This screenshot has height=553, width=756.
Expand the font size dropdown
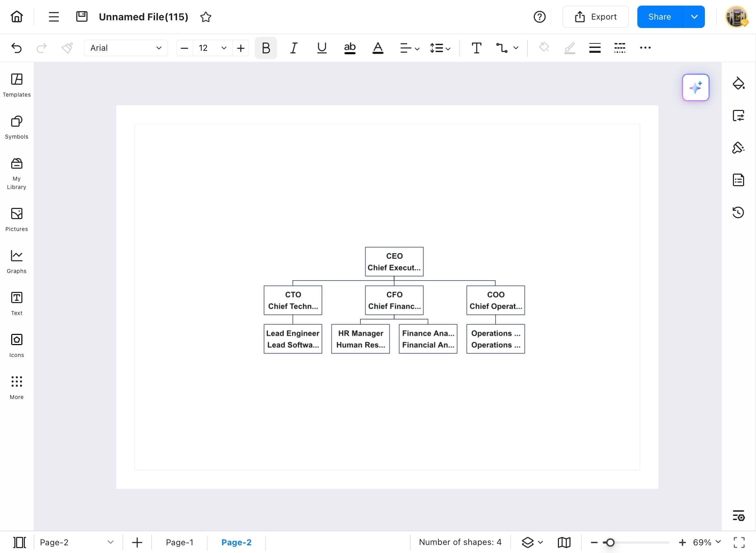tap(223, 48)
